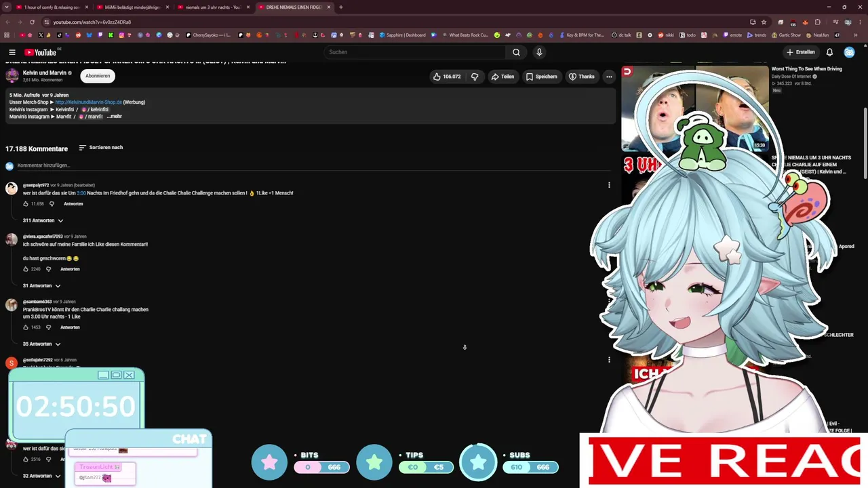Open the Kelvin und Marvin channel name
868x488 pixels.
point(45,73)
